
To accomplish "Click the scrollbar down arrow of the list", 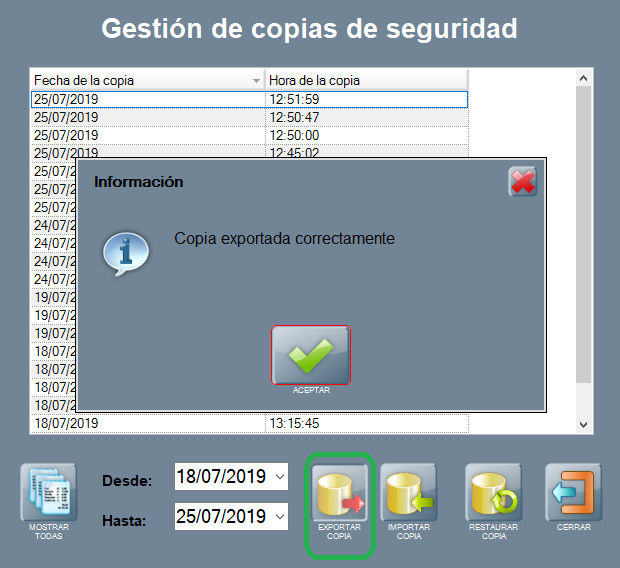I will coord(585,425).
